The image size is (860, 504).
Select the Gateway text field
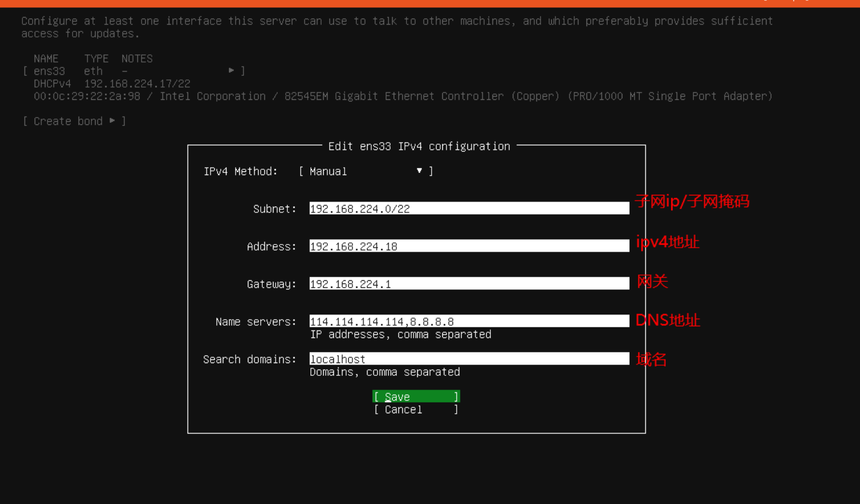point(469,284)
